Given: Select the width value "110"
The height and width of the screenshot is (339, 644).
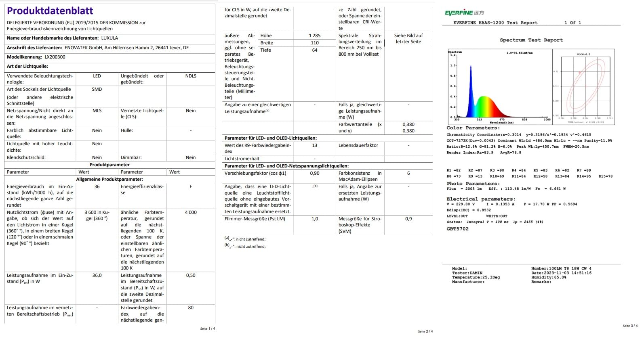Looking at the screenshot, I should click(x=315, y=43).
